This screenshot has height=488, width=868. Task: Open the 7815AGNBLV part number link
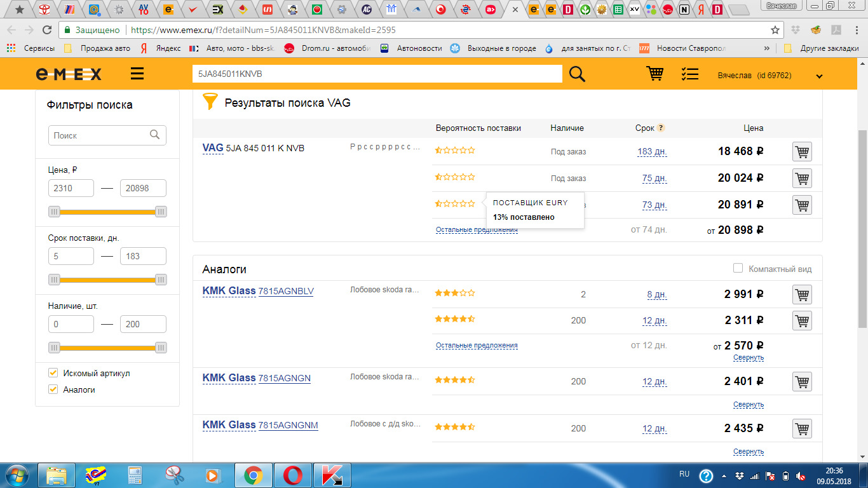[x=286, y=292]
